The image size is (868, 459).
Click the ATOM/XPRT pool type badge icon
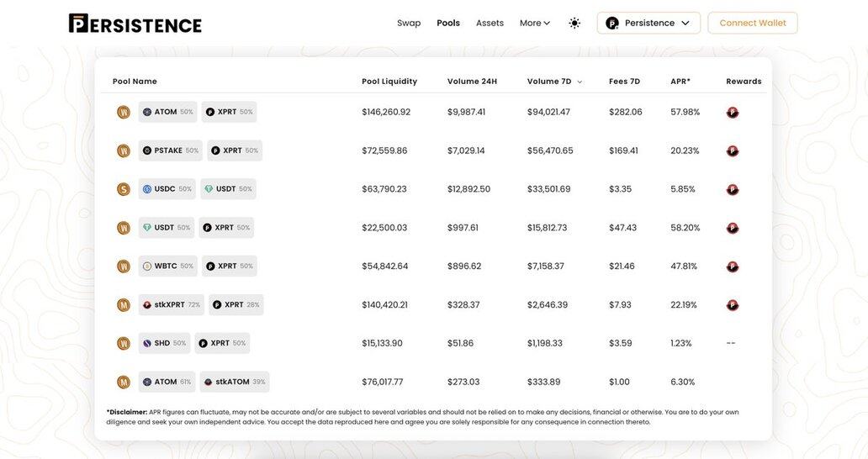pos(124,113)
